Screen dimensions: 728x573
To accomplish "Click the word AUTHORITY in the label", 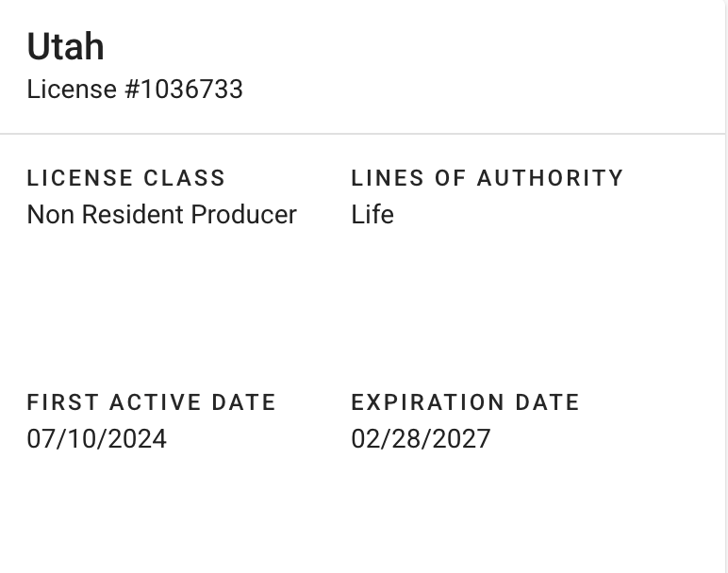I will click(x=550, y=178).
